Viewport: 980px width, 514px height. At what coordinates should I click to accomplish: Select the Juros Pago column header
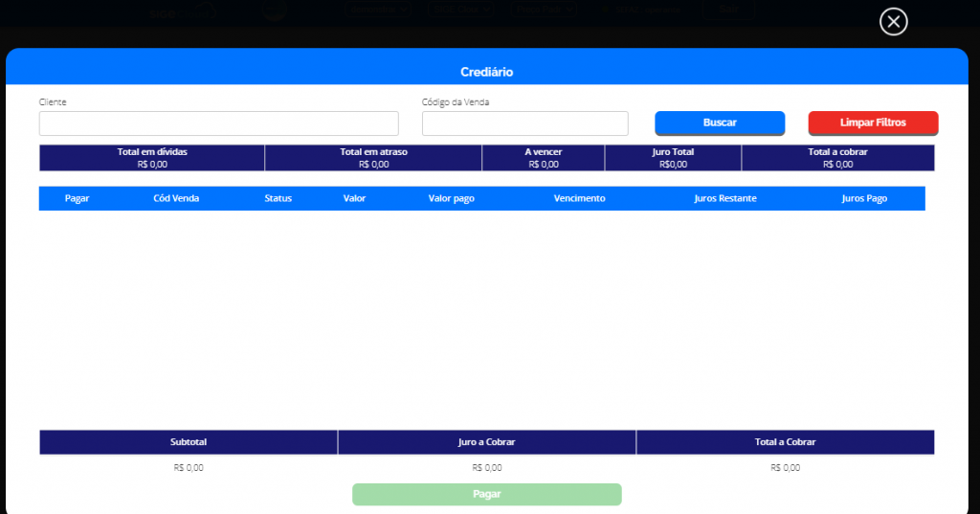864,198
